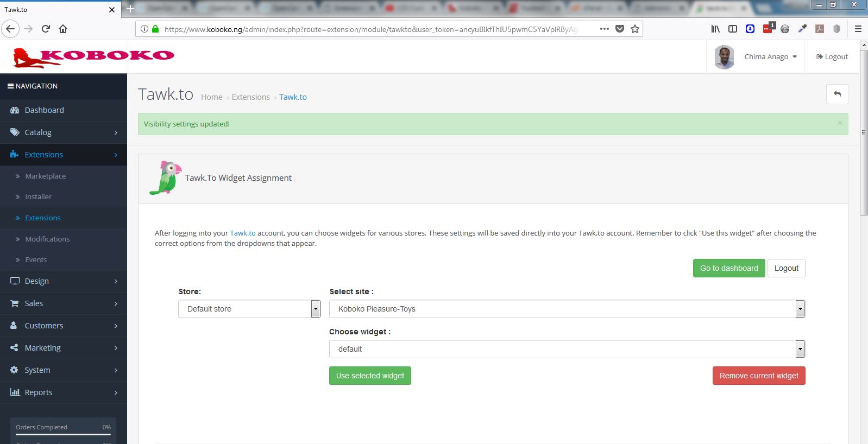This screenshot has height=444, width=868.
Task: Go forward with the browser forward arrow
Action: click(29, 29)
